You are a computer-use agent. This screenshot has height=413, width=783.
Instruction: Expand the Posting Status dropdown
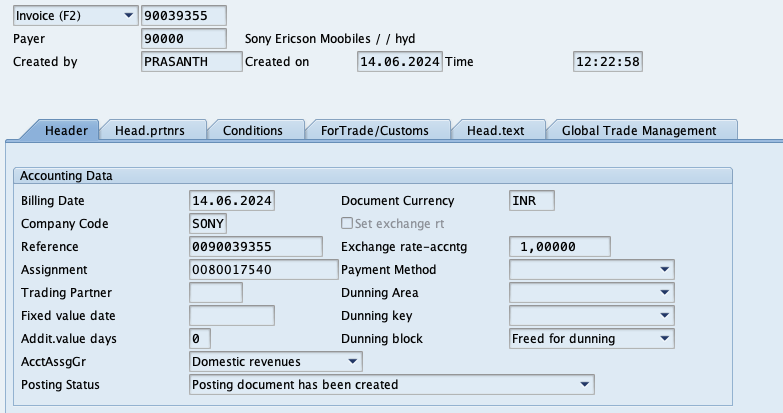click(x=583, y=384)
